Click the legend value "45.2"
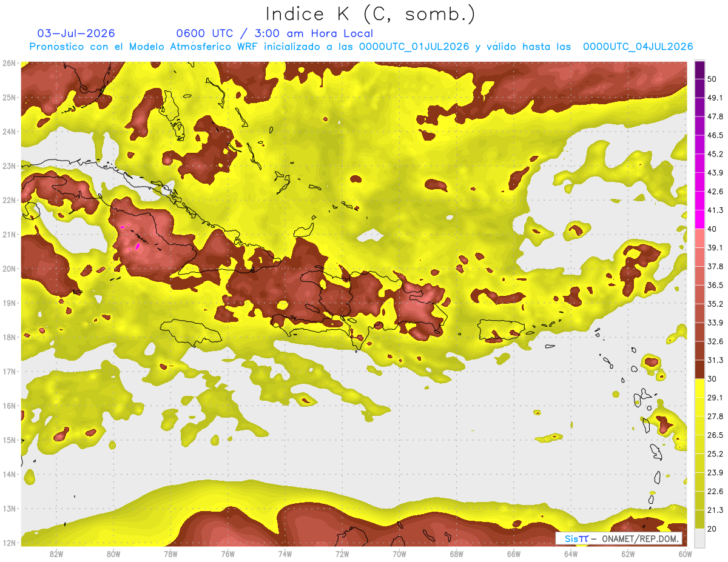Screen dimensions: 728x562 coord(715,154)
